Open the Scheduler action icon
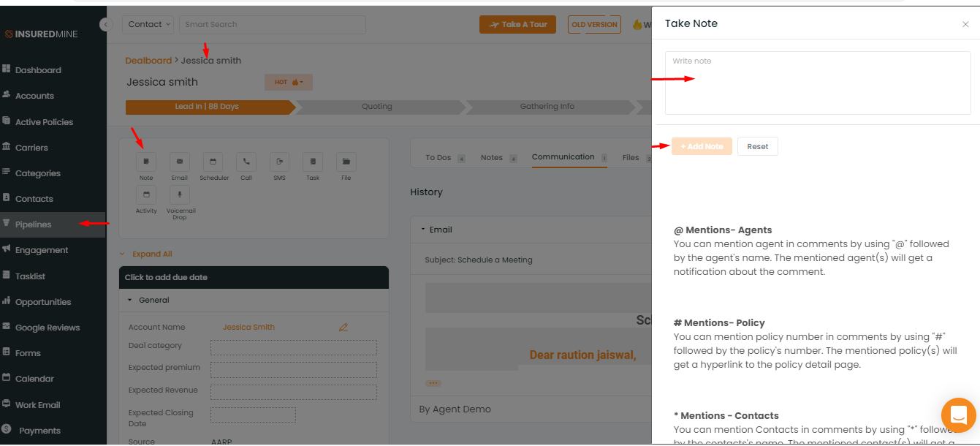Screen dimensions: 980x446 click(213, 161)
